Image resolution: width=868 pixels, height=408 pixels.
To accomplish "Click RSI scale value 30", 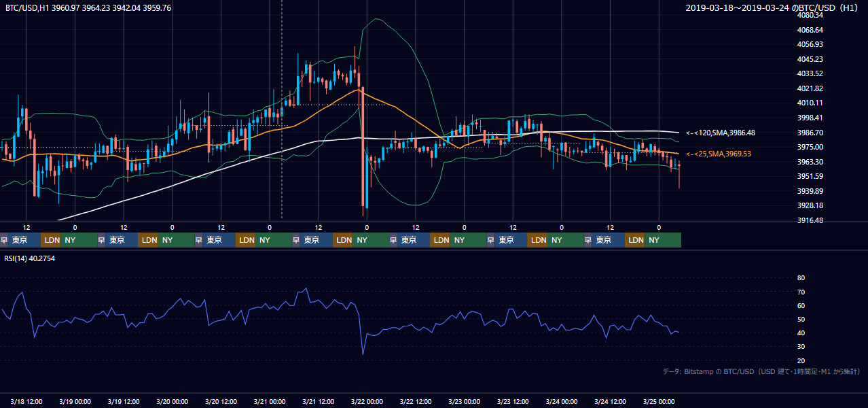I will tap(801, 347).
